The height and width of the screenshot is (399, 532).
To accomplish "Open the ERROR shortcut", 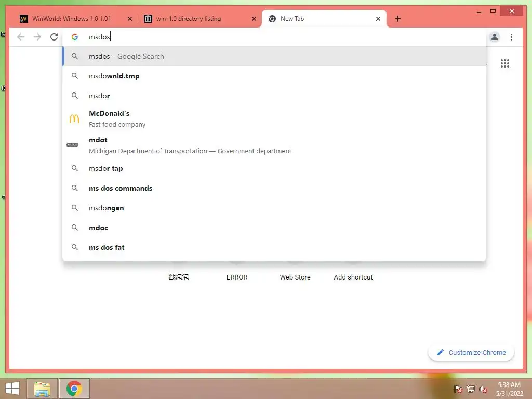I will [x=237, y=277].
